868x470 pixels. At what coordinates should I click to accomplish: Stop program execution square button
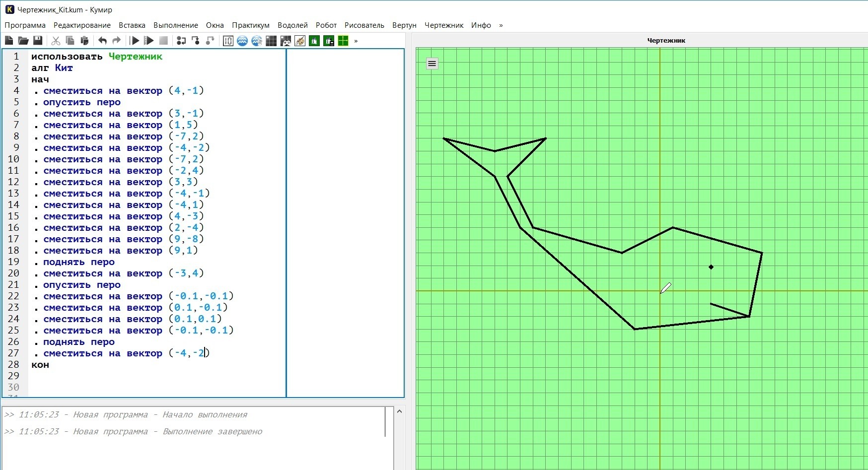tap(163, 41)
